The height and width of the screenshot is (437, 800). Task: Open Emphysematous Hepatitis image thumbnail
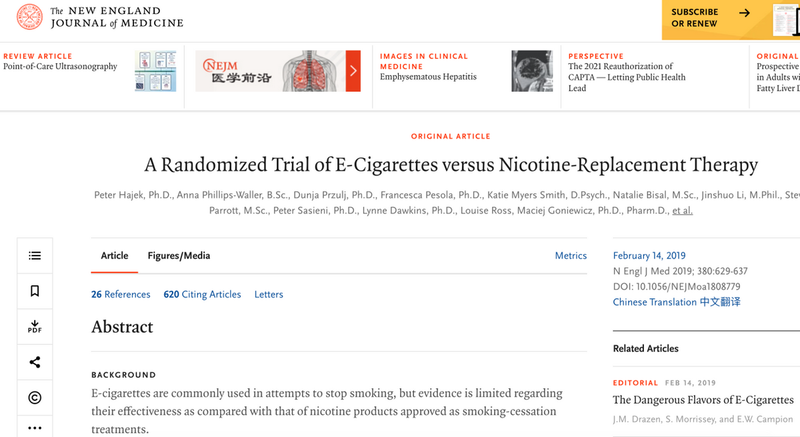click(x=532, y=71)
